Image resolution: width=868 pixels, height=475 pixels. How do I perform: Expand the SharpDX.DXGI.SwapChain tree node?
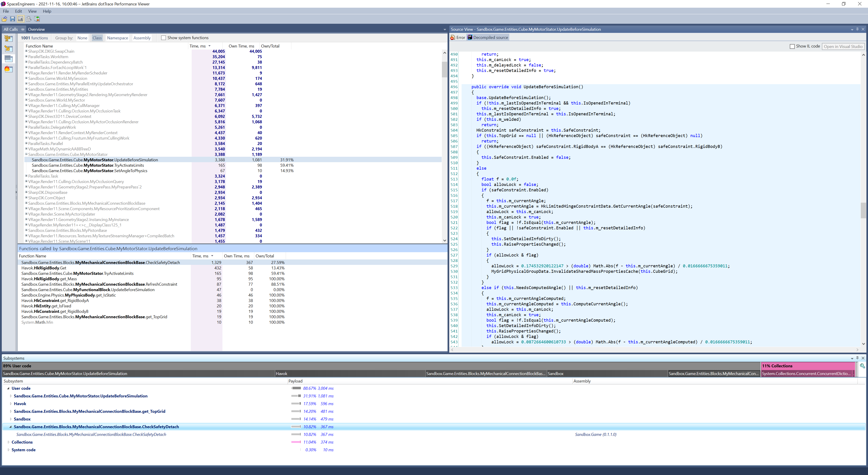[x=26, y=51]
